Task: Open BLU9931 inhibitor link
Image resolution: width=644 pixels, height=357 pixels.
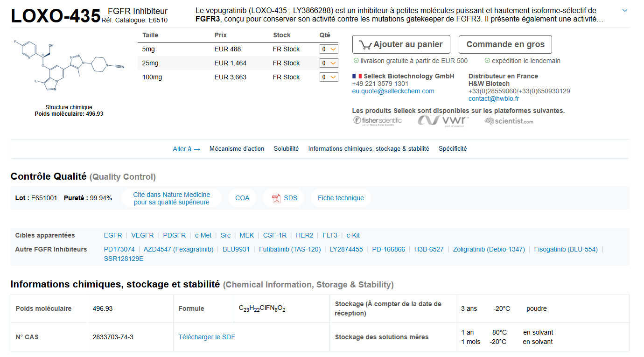Action: pos(236,250)
